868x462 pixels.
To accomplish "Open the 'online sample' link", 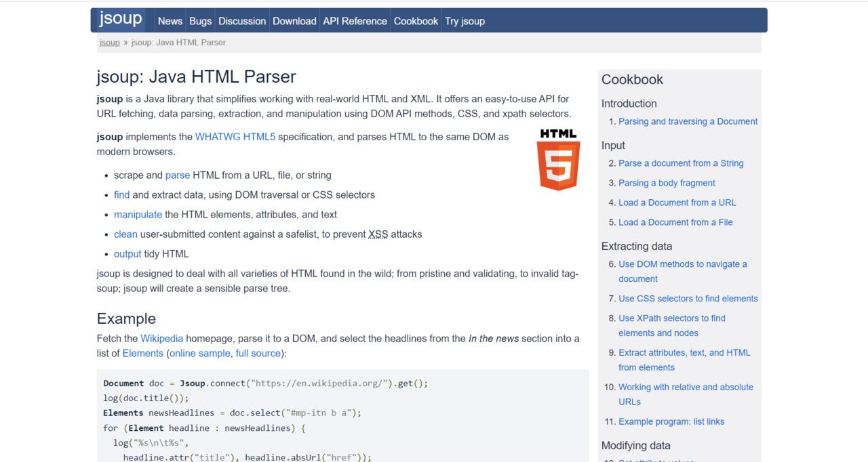I will (199, 353).
